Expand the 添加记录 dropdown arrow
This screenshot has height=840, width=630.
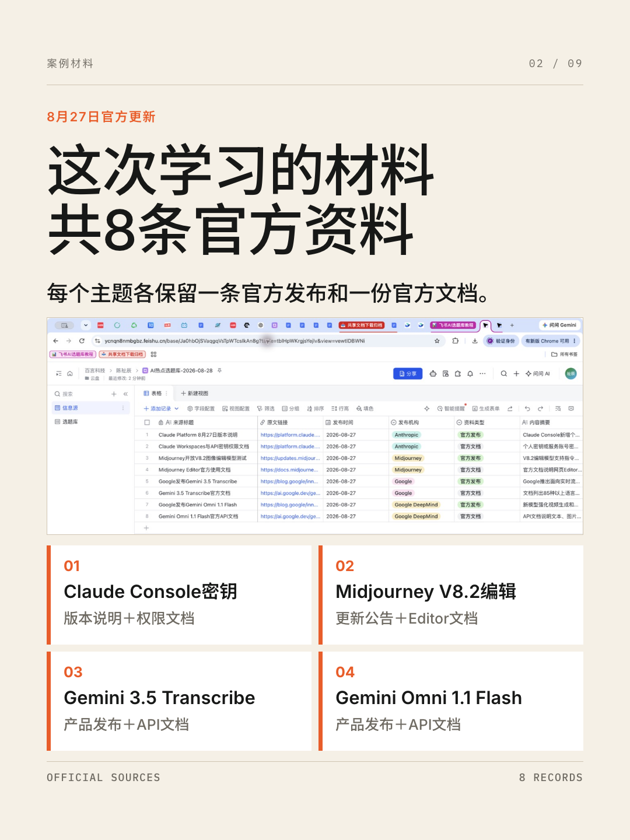pos(176,408)
